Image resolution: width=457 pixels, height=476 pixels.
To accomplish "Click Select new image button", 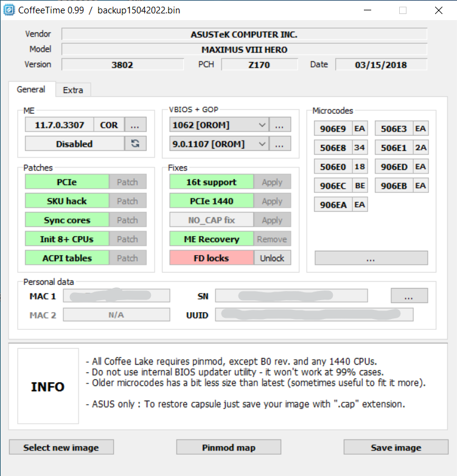I will pos(61,447).
